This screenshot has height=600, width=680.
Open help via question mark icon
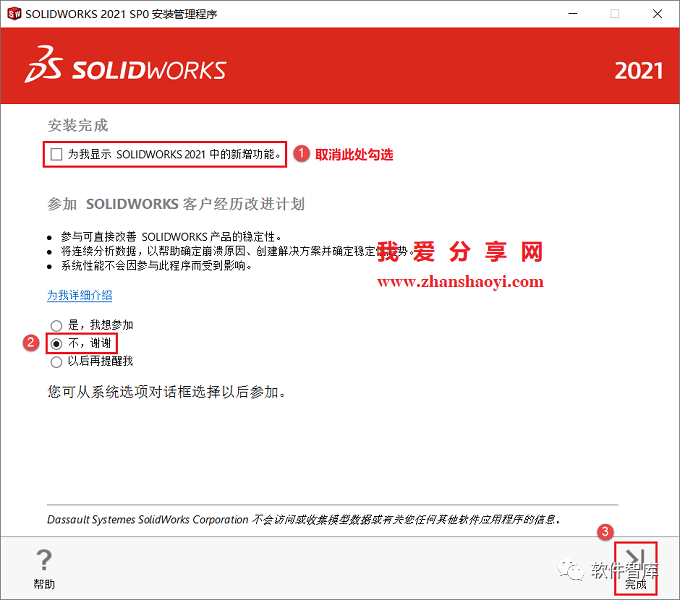click(x=44, y=560)
